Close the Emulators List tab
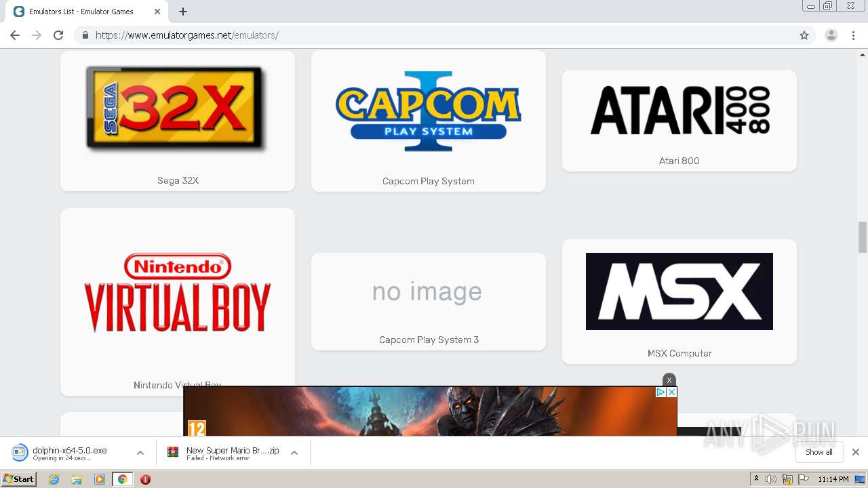This screenshot has height=488, width=868. 157,12
